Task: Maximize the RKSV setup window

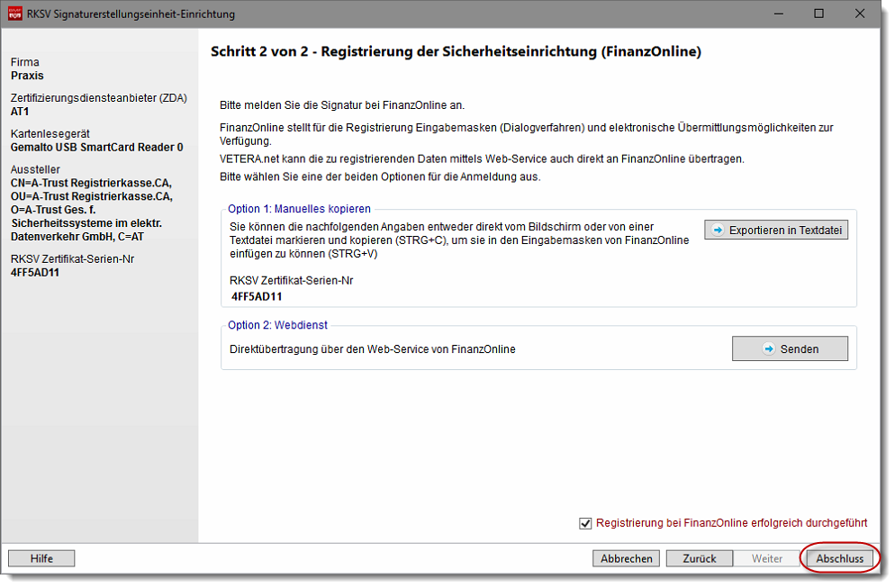Action: 818,14
